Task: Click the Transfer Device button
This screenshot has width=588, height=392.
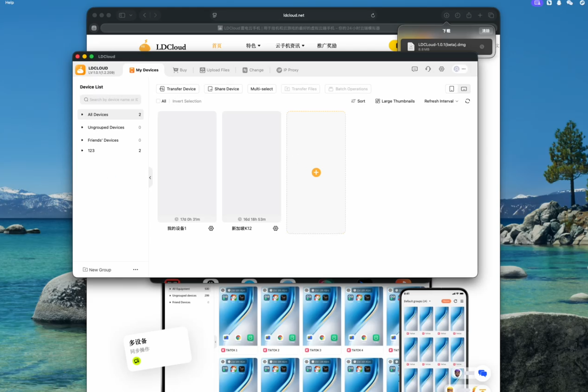Action: pyautogui.click(x=178, y=89)
